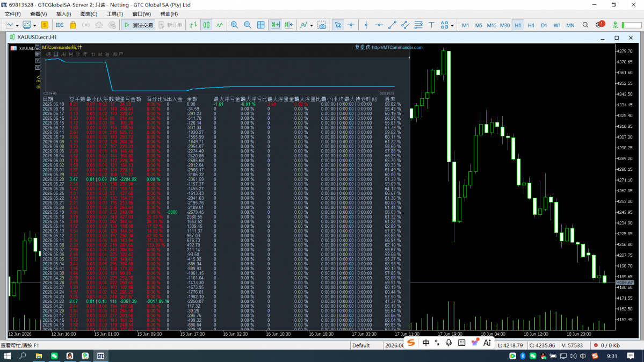Switch stats panel to 月 tab
Screen dimensions: 644x362
pyautogui.click(x=71, y=54)
